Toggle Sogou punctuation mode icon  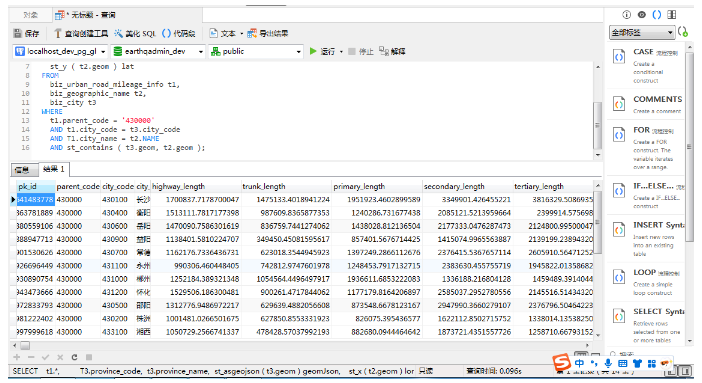[x=594, y=363]
